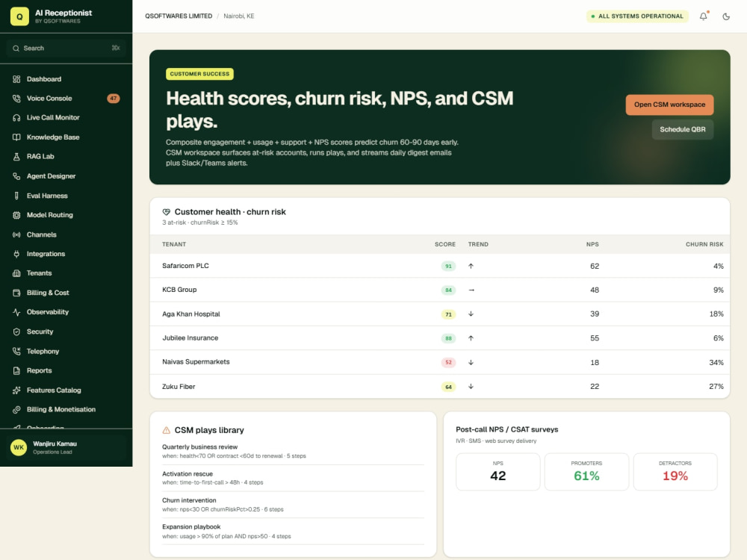Click the Knowledge Base book icon

[x=16, y=137]
